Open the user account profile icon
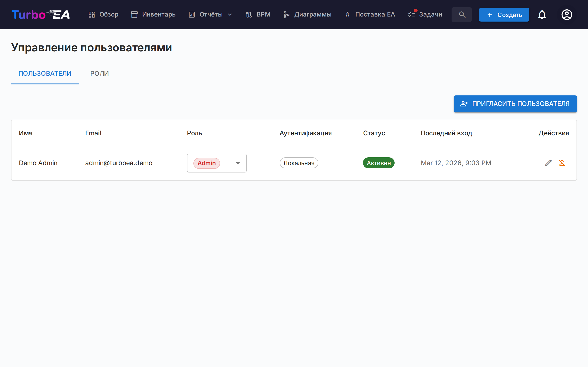 [567, 14]
